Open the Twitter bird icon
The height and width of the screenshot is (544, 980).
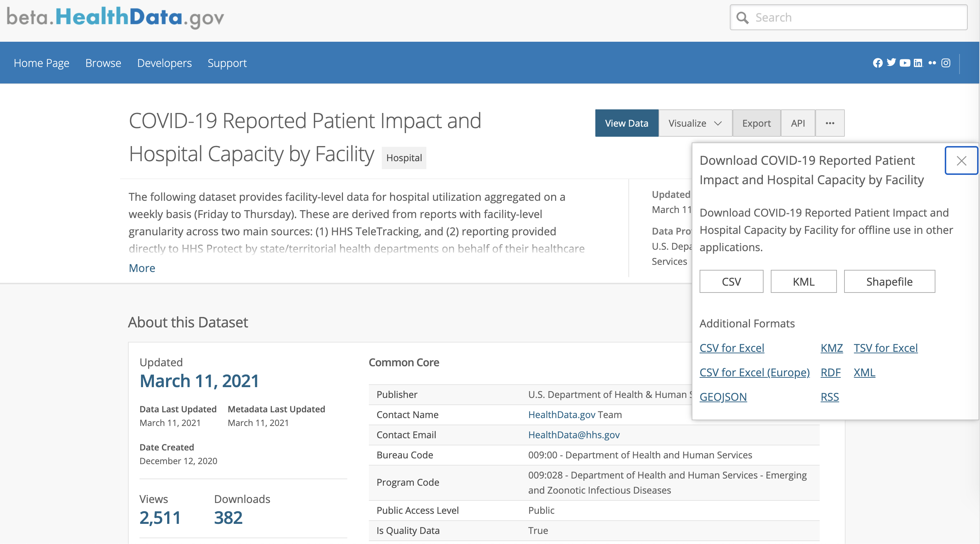[x=891, y=63]
